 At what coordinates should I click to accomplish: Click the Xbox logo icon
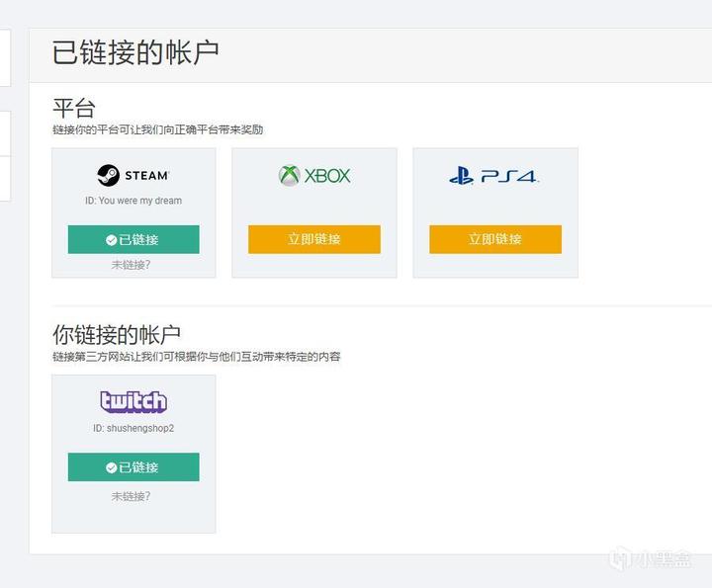pyautogui.click(x=314, y=175)
